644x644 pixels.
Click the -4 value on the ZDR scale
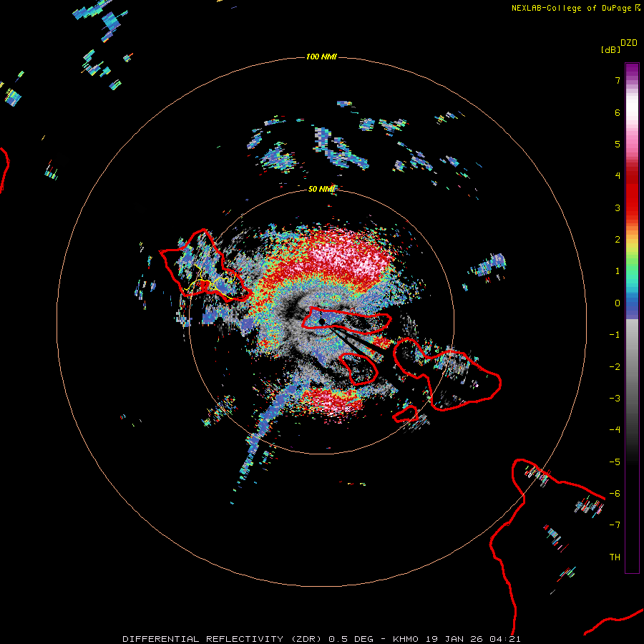615,430
